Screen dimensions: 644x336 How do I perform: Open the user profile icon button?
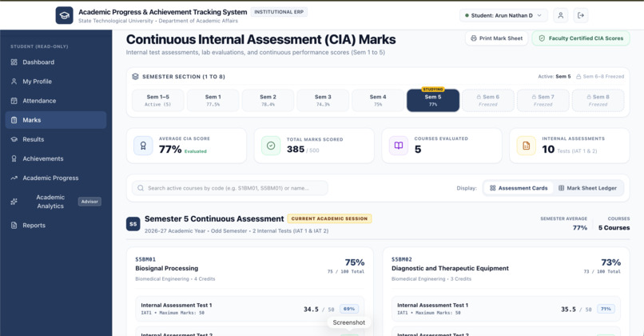560,15
